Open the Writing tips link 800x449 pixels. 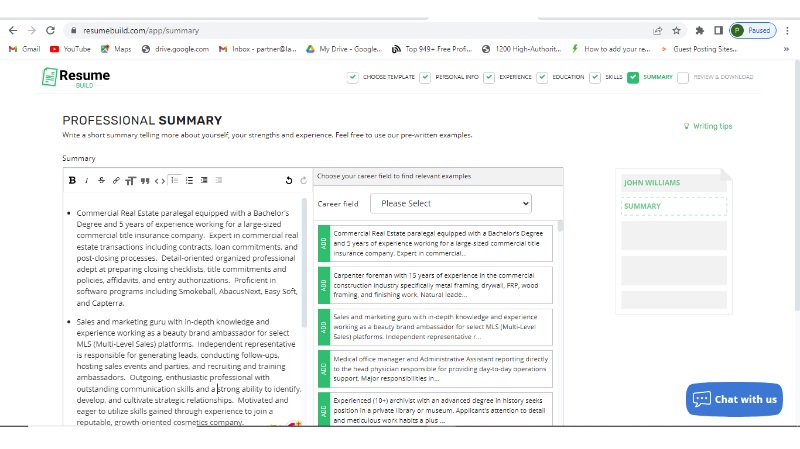click(708, 126)
